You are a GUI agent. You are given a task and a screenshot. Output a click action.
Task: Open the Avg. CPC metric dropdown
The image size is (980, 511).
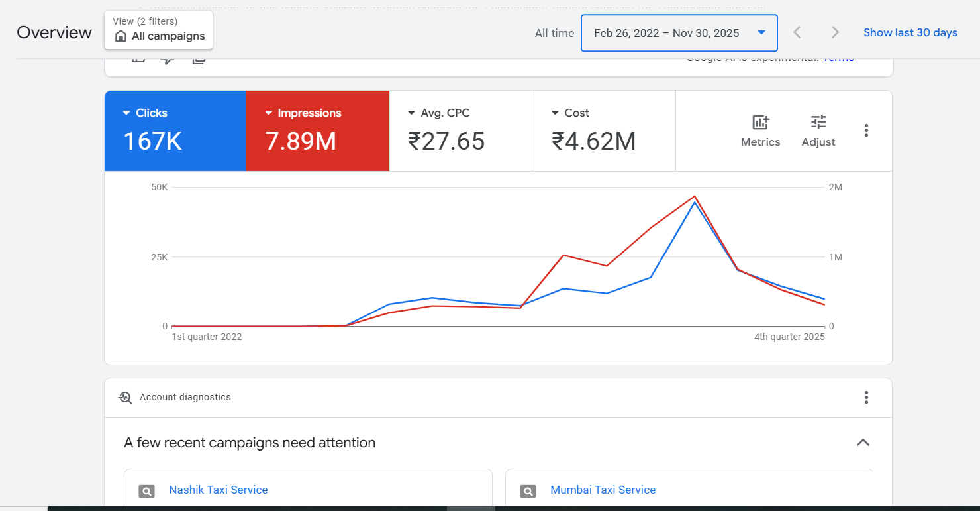tap(412, 113)
